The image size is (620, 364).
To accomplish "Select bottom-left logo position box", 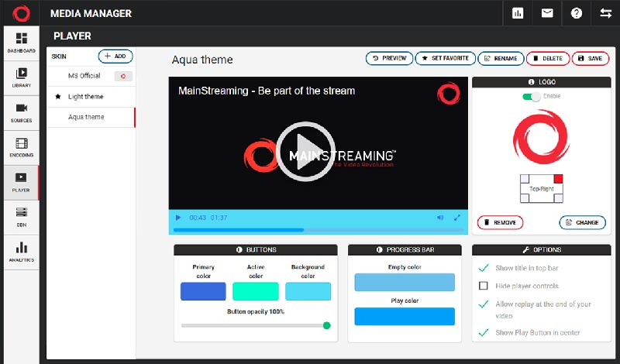I will (525, 198).
